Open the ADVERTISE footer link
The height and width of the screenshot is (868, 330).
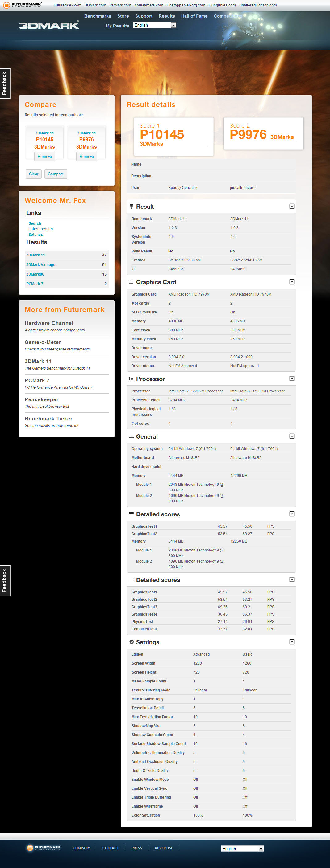pyautogui.click(x=164, y=848)
